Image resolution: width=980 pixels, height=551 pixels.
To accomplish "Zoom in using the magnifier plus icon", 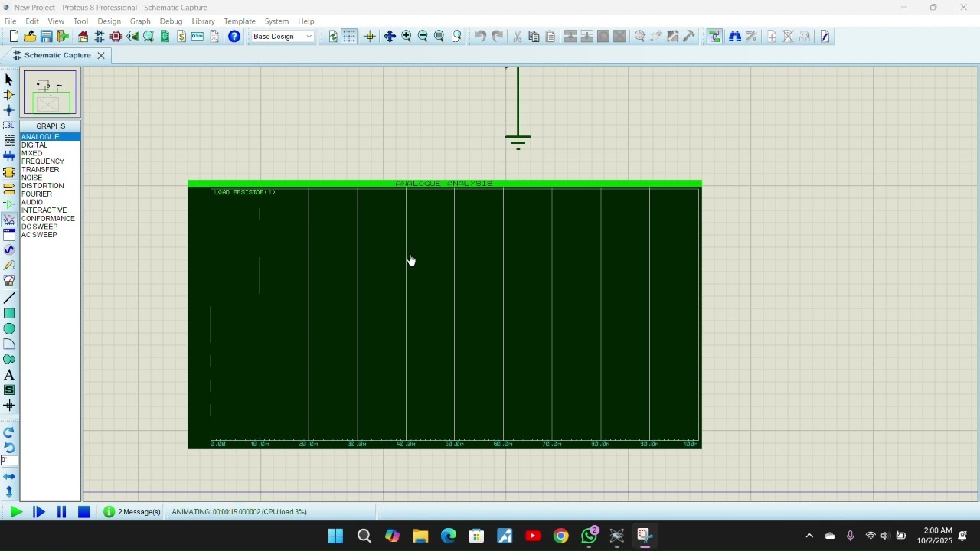I will point(407,37).
